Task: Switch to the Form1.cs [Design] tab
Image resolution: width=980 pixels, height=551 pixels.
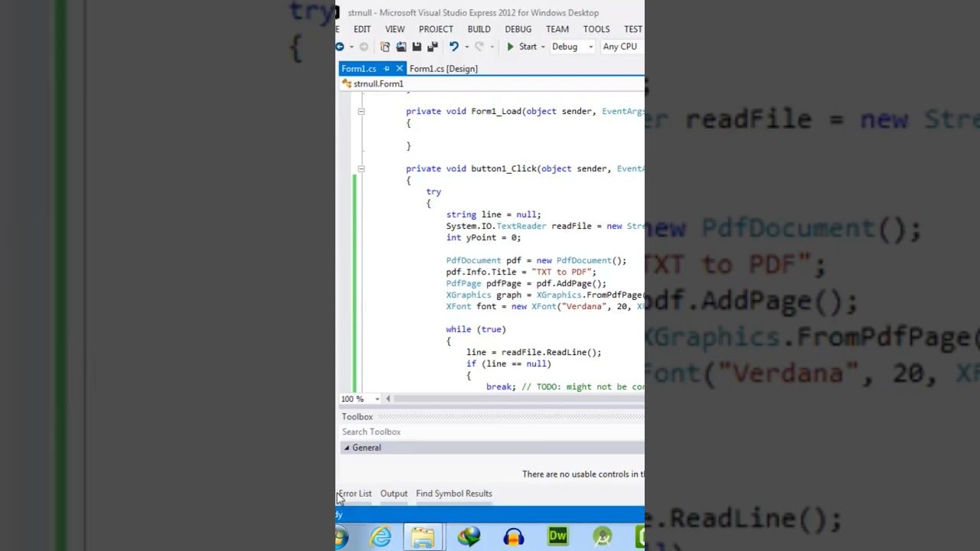Action: click(x=443, y=69)
